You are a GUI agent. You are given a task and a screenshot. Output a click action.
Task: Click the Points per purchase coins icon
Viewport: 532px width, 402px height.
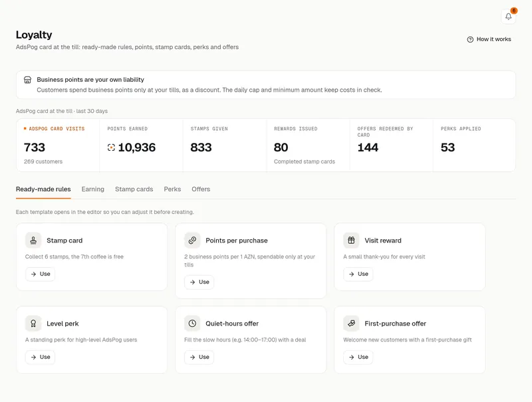point(192,241)
